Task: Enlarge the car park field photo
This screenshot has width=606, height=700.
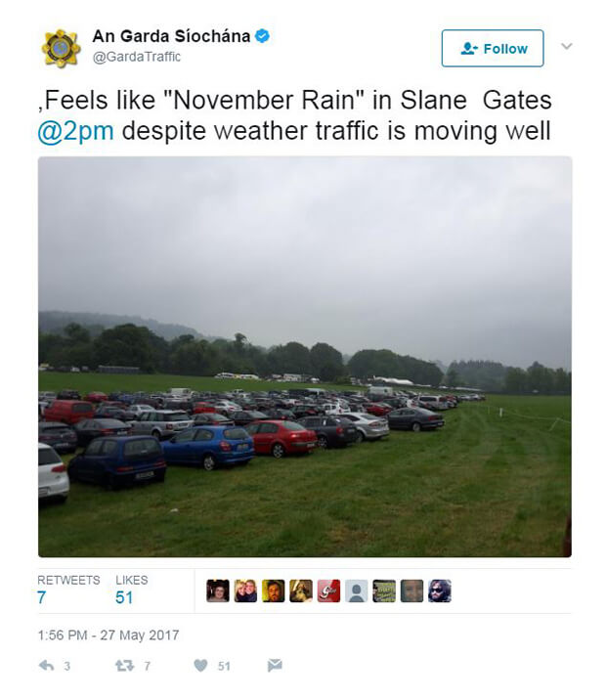Action: (305, 357)
